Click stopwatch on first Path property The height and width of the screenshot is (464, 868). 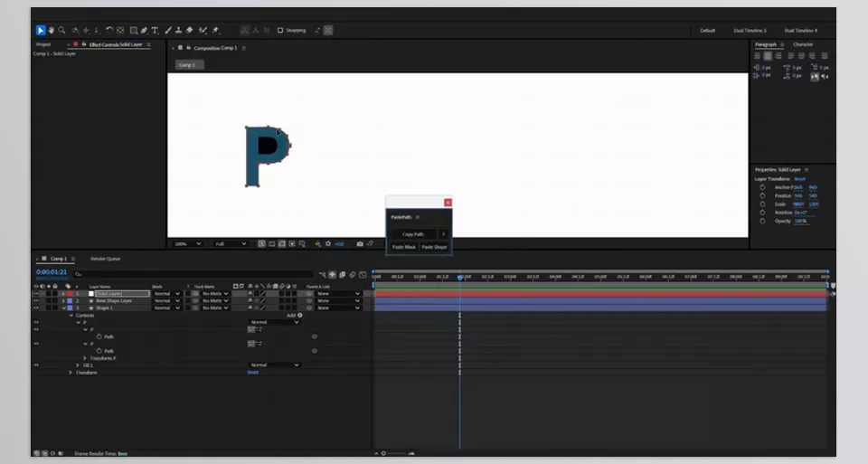pos(99,336)
